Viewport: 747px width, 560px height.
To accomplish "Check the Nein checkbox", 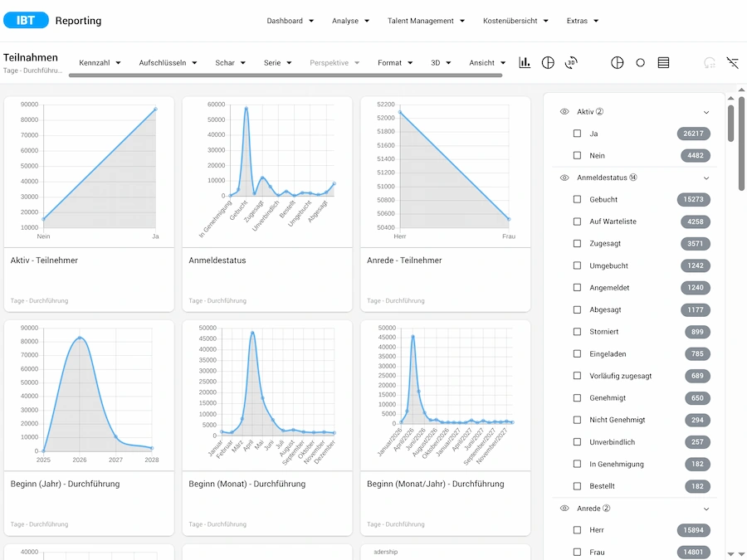I will 577,155.
